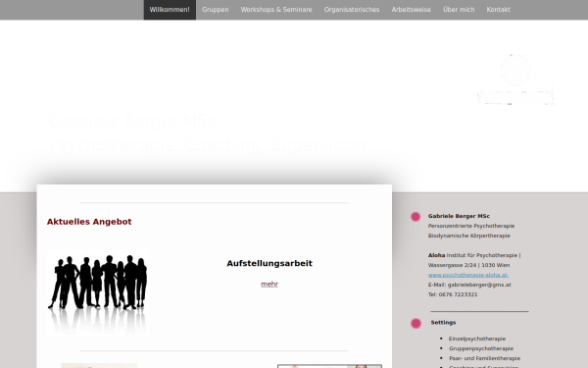This screenshot has width=588, height=368.
Task: Select the Gruppenpsychotherapie list entry
Action: point(481,348)
